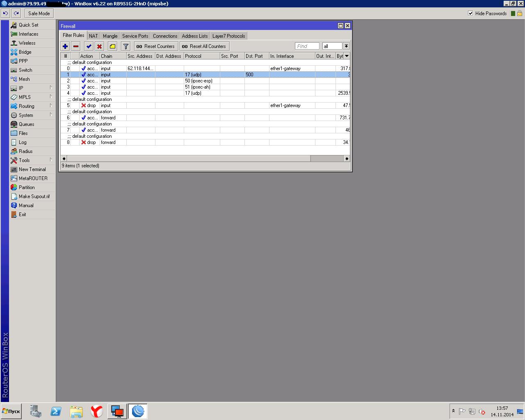Expand the Tools submenu
Viewport: 525px width, 420px height.
point(32,160)
